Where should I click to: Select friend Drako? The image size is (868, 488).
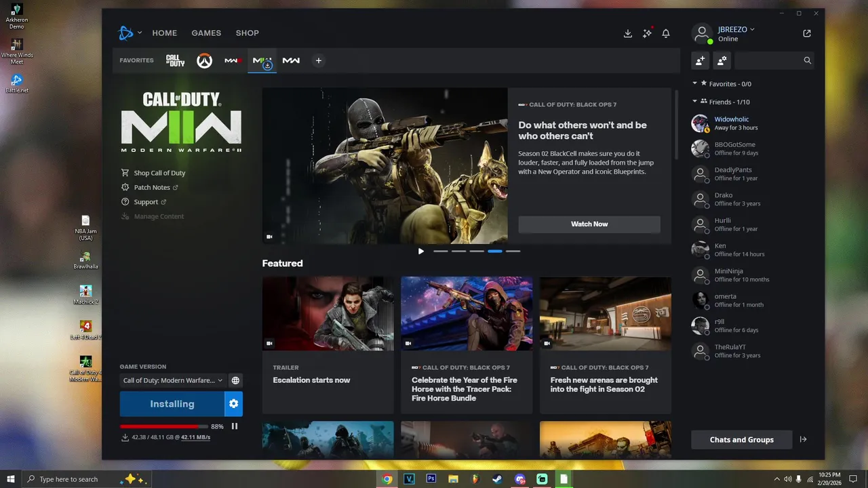pyautogui.click(x=753, y=199)
